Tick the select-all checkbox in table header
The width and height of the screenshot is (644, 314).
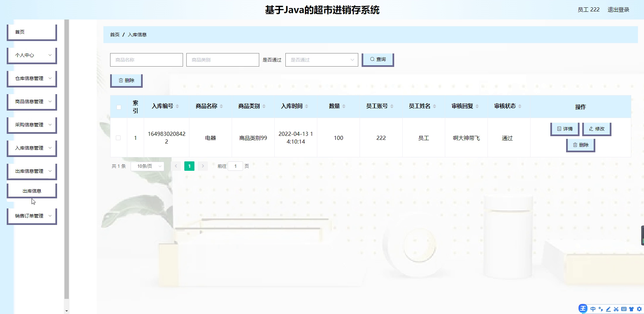pyautogui.click(x=119, y=107)
